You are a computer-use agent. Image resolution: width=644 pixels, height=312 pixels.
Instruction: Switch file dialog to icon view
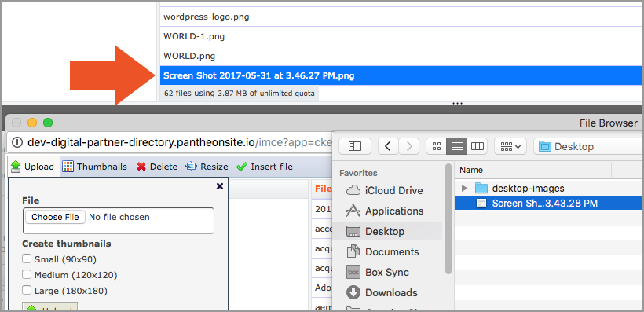point(437,146)
